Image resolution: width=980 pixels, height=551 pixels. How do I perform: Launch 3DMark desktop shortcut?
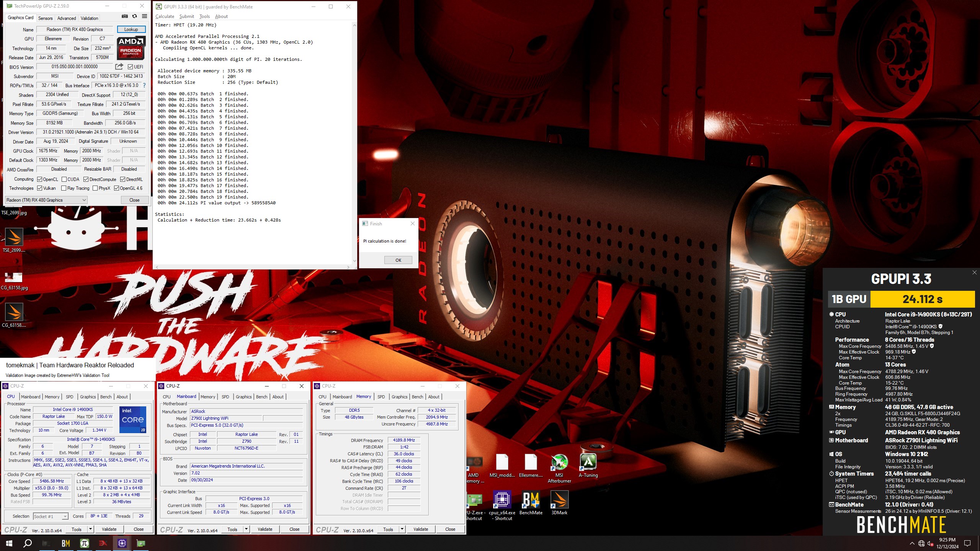(559, 503)
